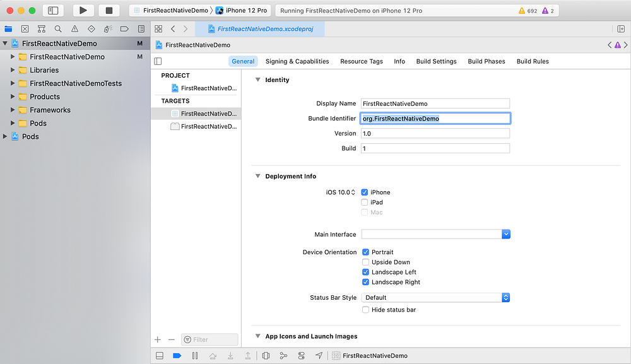631x364 pixels.
Task: Stop the running app
Action: [x=109, y=11]
